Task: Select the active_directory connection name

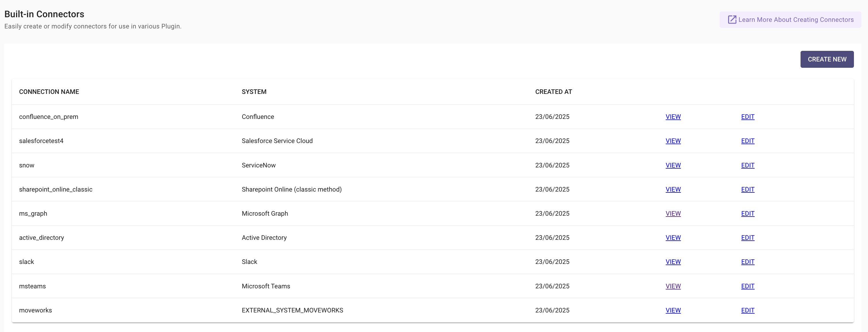Action: [x=41, y=238]
